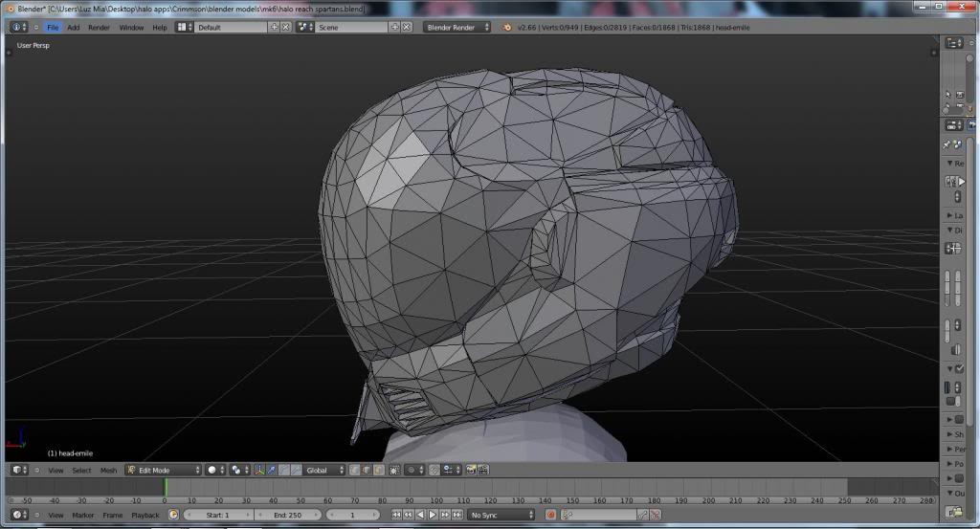980x529 pixels.
Task: Delete the current scene
Action: pos(406,28)
